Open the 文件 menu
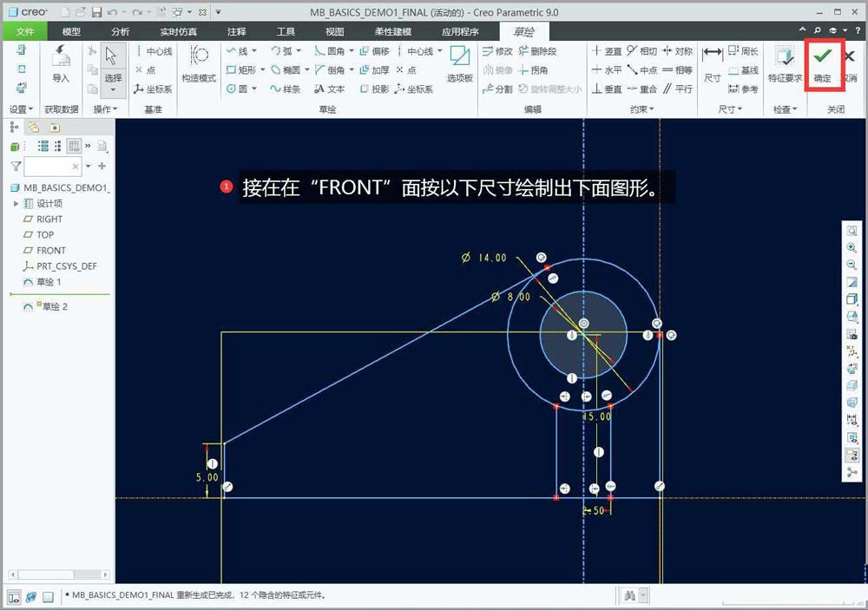The image size is (868, 610). (x=25, y=31)
